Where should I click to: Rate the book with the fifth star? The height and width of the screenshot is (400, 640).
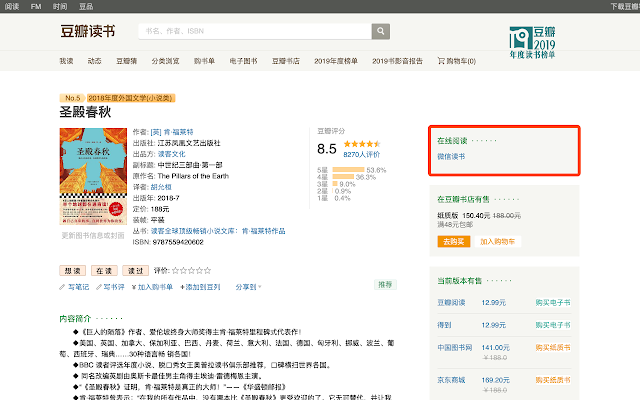[207, 270]
